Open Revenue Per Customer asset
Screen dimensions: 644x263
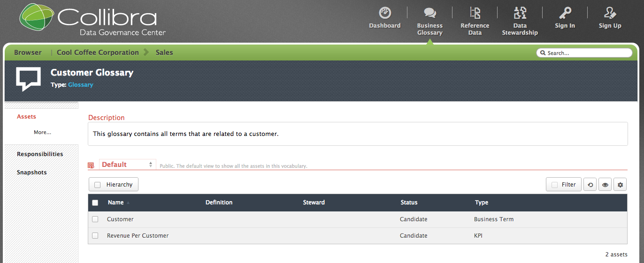(x=138, y=236)
